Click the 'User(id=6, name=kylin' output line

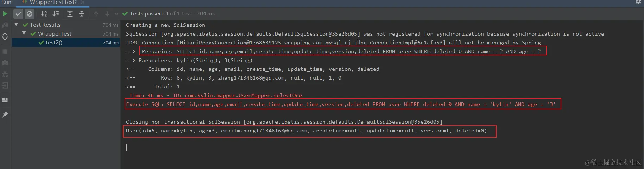pyautogui.click(x=306, y=131)
